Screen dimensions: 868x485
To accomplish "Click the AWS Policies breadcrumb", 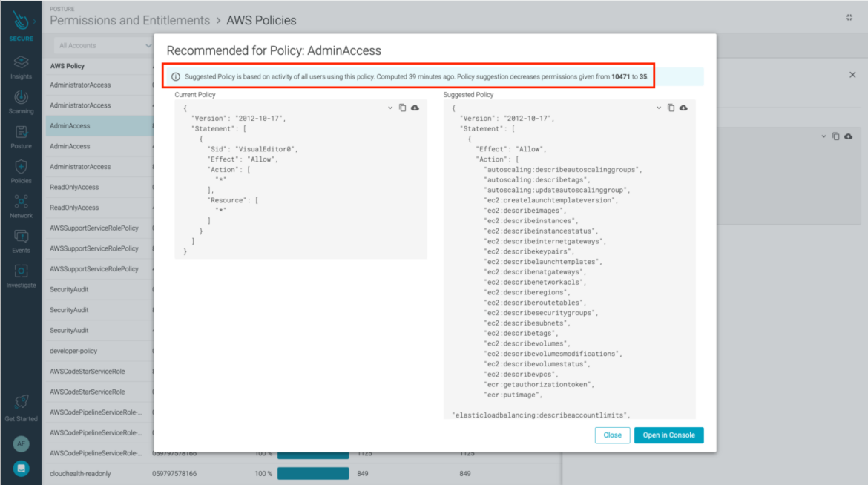I will pos(261,21).
